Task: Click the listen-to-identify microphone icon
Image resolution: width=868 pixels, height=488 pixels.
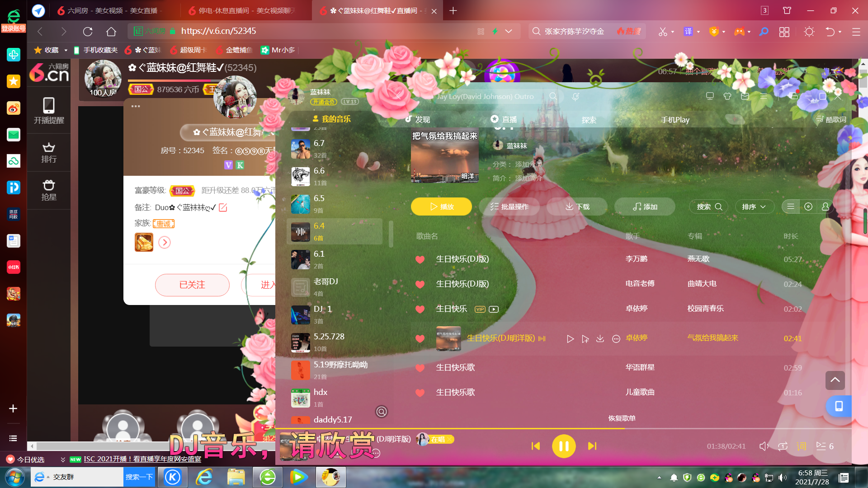Action: pos(576,96)
